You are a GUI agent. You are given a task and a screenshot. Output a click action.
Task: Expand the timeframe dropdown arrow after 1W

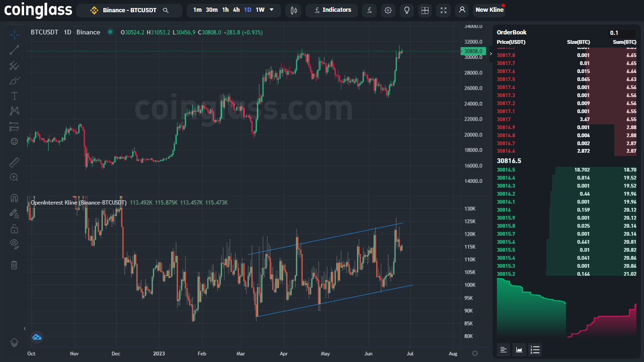click(272, 10)
